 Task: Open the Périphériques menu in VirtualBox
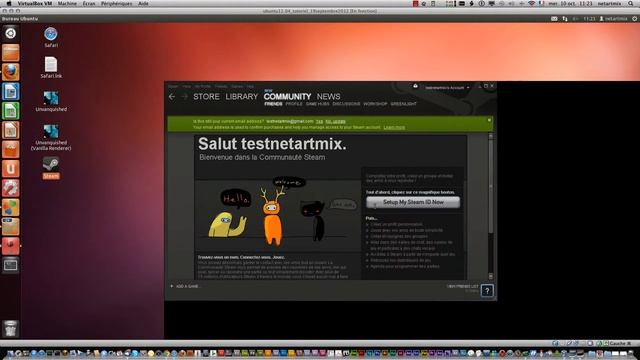116,4
